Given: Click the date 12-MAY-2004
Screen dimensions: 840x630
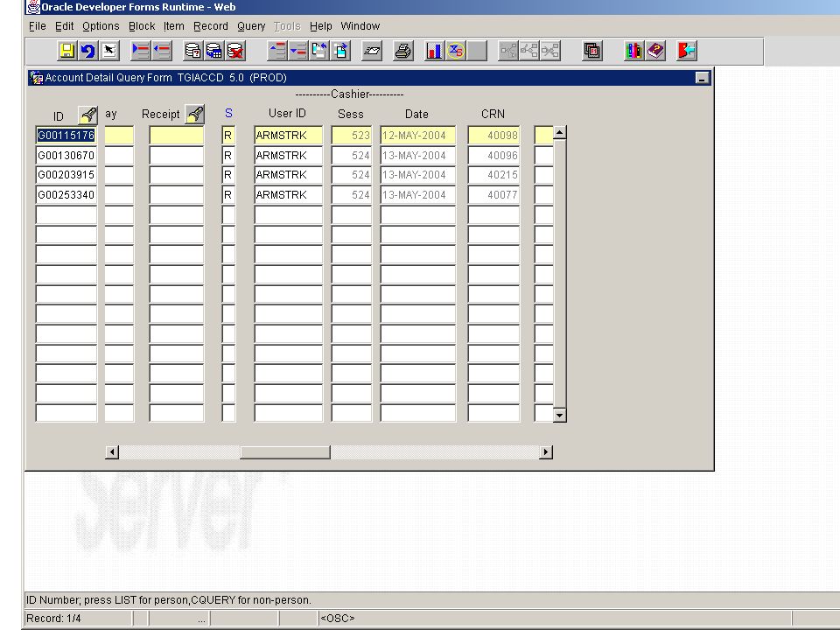Looking at the screenshot, I should tap(418, 136).
